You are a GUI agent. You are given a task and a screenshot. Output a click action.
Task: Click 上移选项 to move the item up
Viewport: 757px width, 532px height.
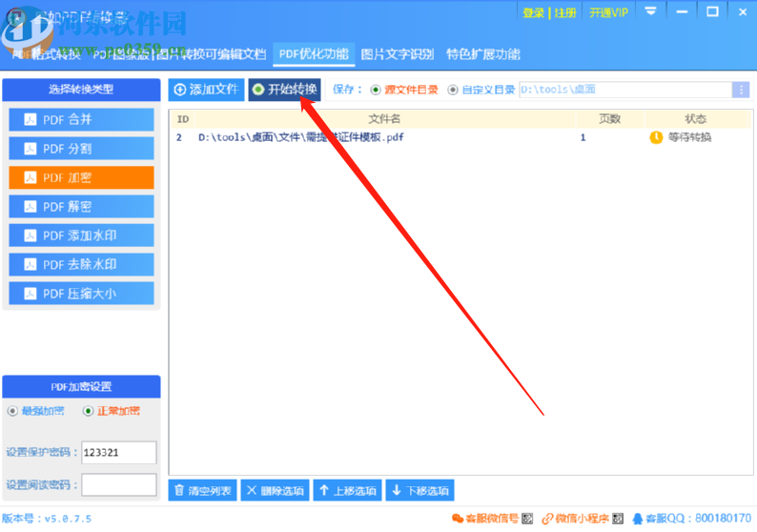click(348, 490)
